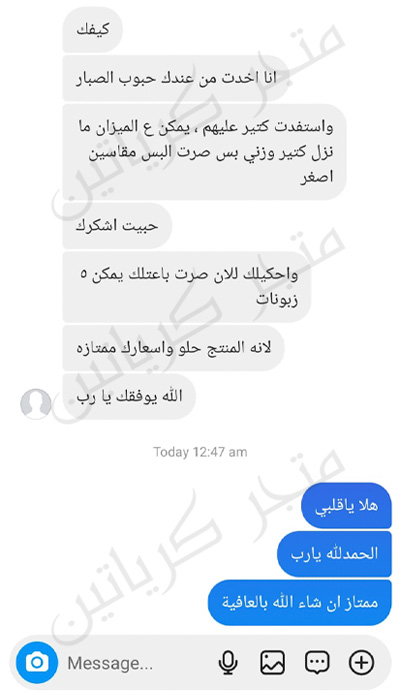This screenshot has height=692, width=400.
Task: Tap the long message starting with 'واستفدت كتير'
Action: click(x=204, y=152)
